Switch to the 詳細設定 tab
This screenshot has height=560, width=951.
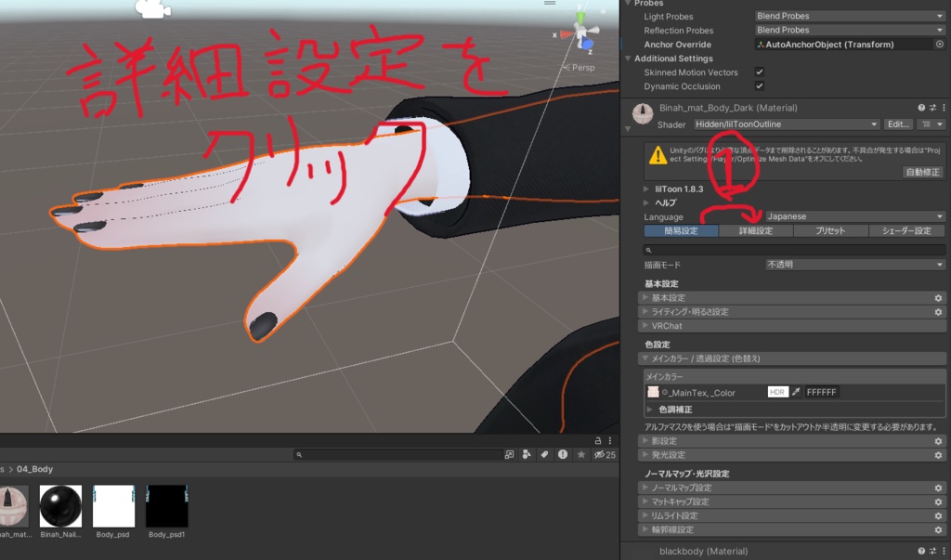756,230
